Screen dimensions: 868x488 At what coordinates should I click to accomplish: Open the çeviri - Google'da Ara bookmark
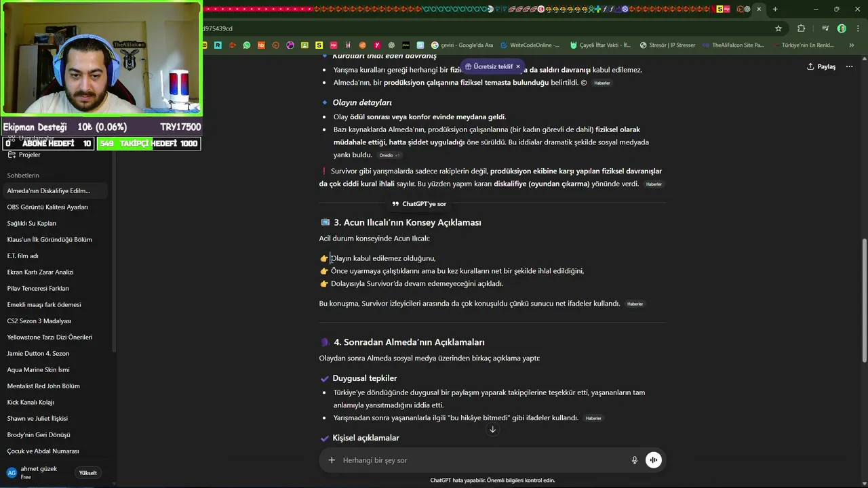462,45
